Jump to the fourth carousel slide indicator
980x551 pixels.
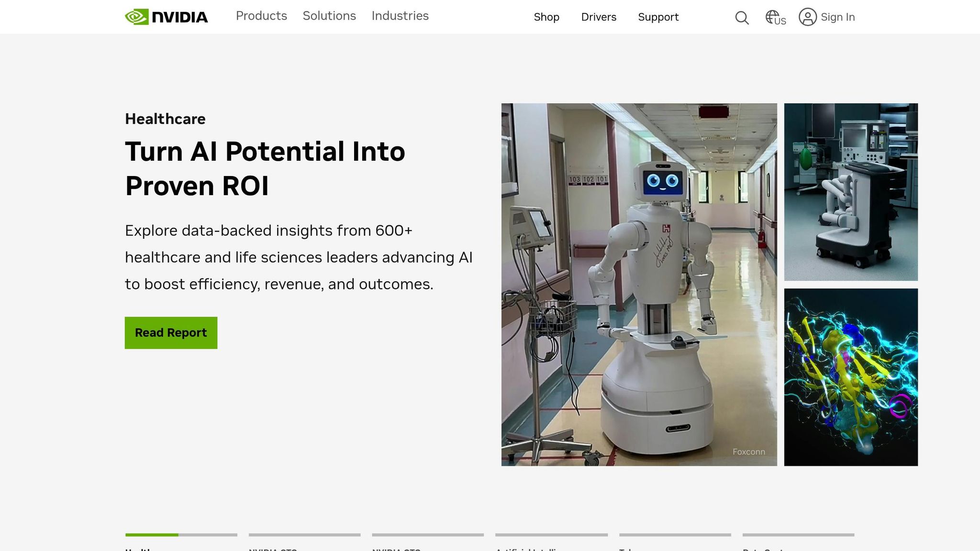551,535
